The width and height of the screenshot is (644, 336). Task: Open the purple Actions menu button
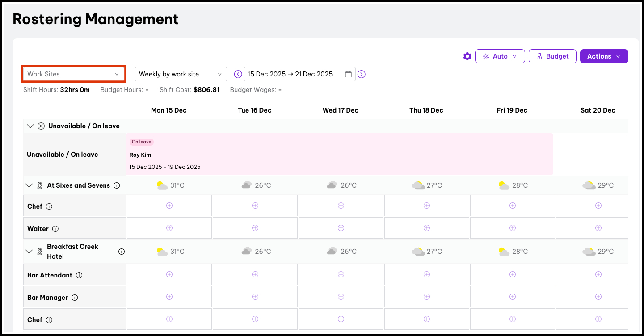pos(604,56)
